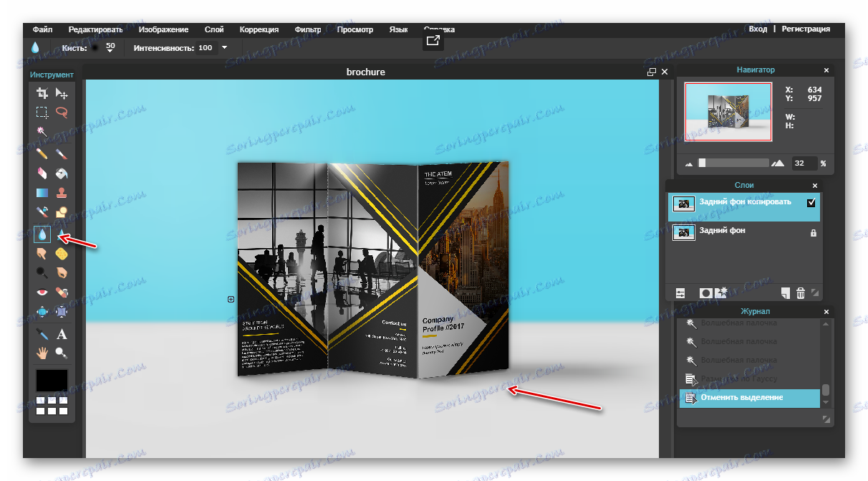868x481 pixels.
Task: Select the Type text tool
Action: point(62,334)
